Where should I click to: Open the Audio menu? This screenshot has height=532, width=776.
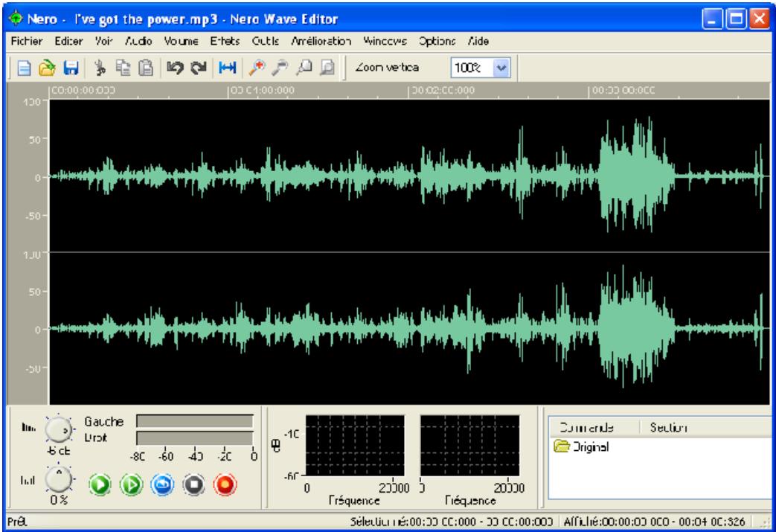point(138,41)
